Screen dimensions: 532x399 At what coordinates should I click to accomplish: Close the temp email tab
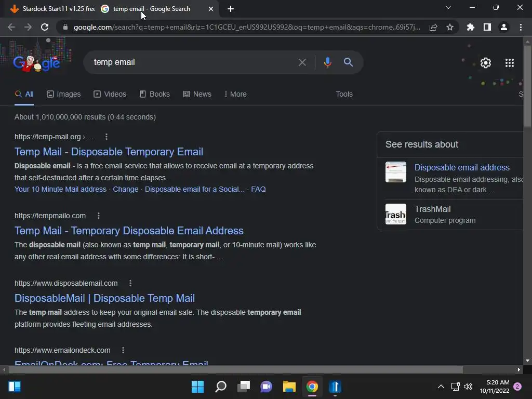click(x=211, y=9)
